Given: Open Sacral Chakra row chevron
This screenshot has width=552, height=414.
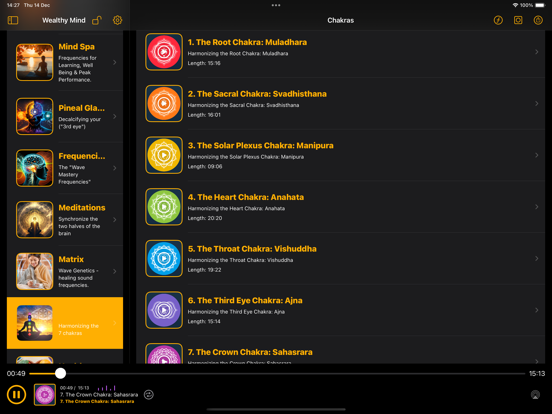Looking at the screenshot, I should tap(537, 104).
